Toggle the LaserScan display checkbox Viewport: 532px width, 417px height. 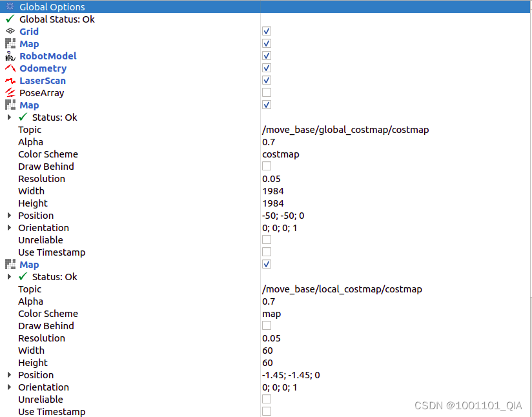coord(267,80)
